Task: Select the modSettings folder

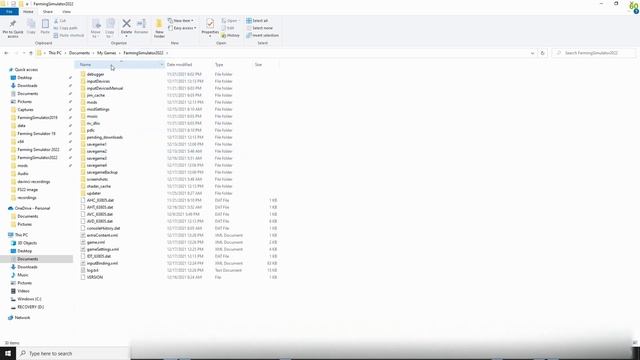Action: [98, 109]
